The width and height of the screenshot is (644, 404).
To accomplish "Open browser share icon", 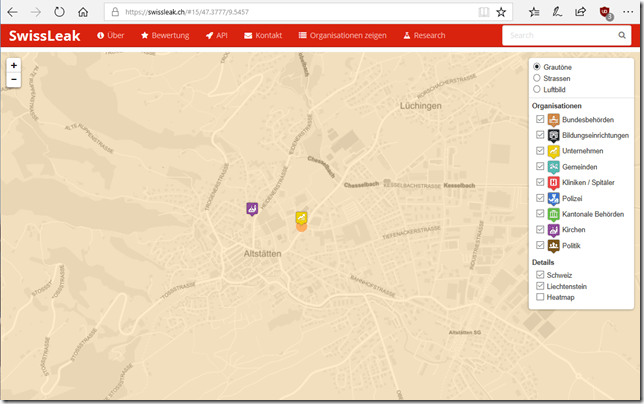I will click(581, 12).
